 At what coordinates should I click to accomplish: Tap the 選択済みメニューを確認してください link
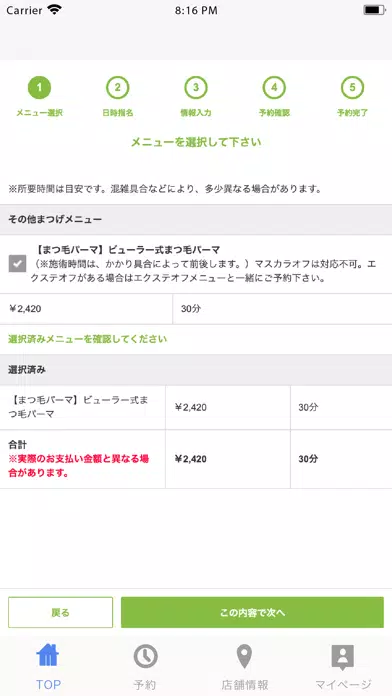pyautogui.click(x=87, y=339)
